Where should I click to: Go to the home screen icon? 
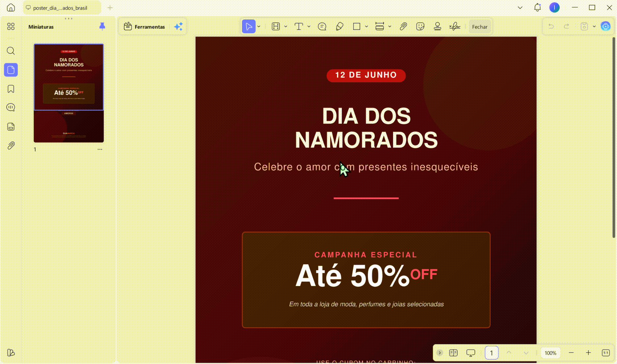tap(11, 8)
